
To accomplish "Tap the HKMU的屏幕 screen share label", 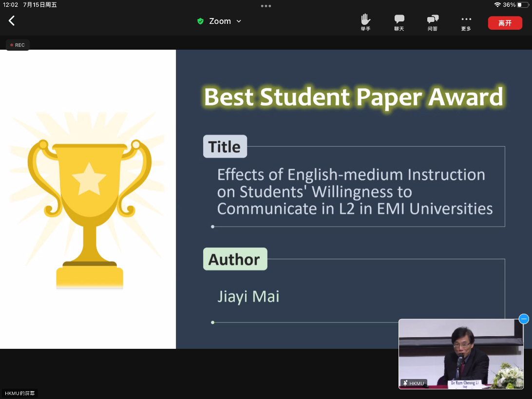I will [20, 393].
